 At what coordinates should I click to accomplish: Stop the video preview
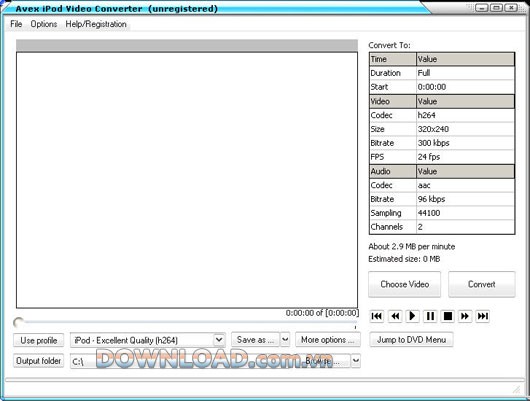point(448,316)
